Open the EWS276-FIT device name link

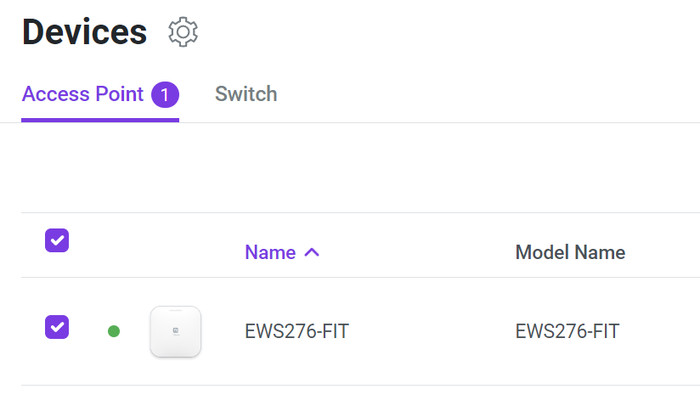(297, 331)
